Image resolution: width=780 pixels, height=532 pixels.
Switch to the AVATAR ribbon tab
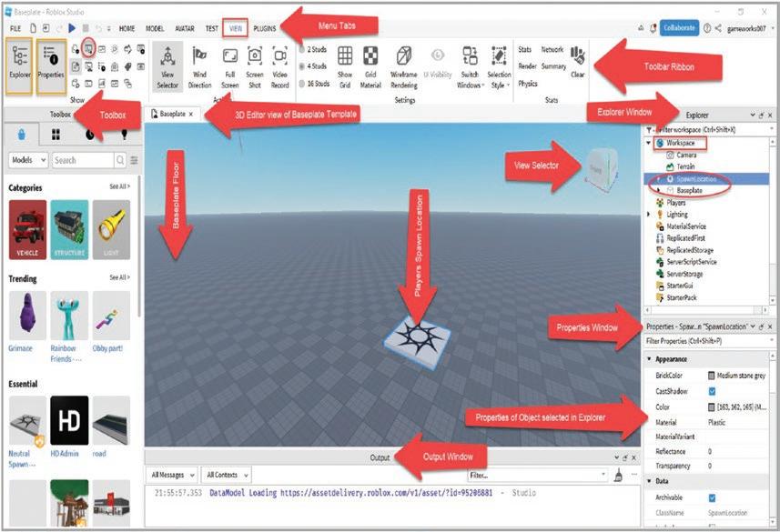click(x=185, y=28)
